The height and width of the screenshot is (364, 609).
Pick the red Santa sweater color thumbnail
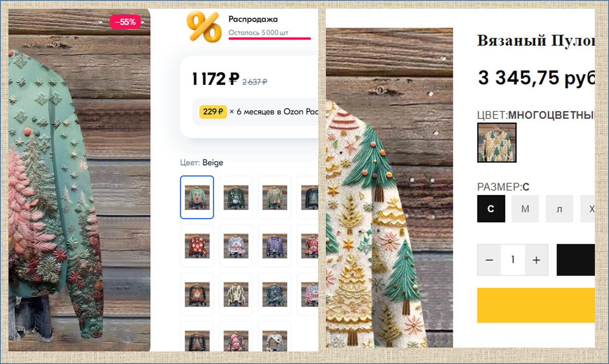click(197, 245)
